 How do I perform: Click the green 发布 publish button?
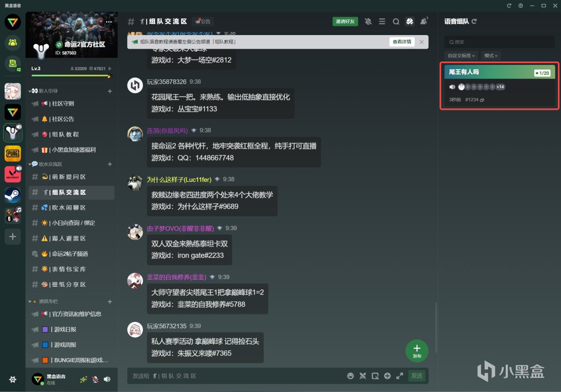click(x=417, y=350)
